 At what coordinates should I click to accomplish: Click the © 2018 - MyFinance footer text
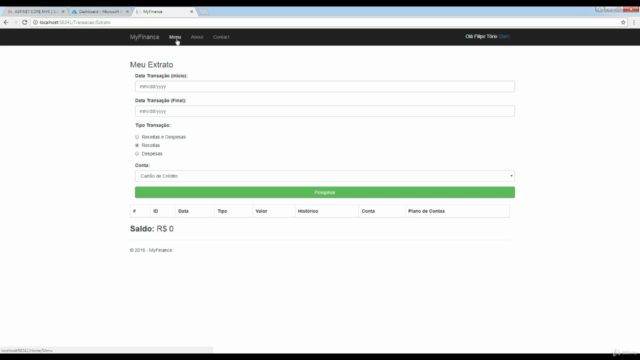click(151, 250)
